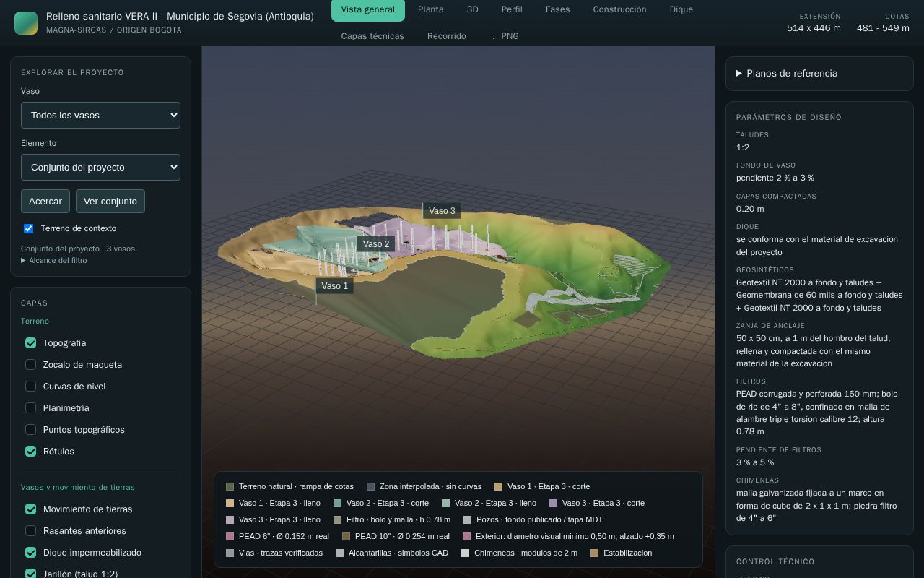This screenshot has height=578, width=924.
Task: Uncheck the Topografía layer
Action: (x=31, y=343)
